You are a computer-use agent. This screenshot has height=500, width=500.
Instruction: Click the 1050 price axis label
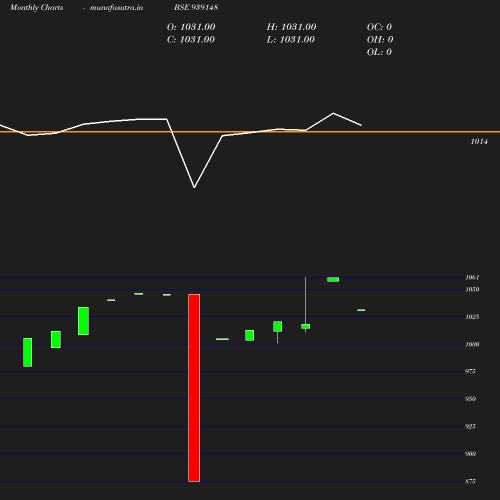tap(472, 289)
